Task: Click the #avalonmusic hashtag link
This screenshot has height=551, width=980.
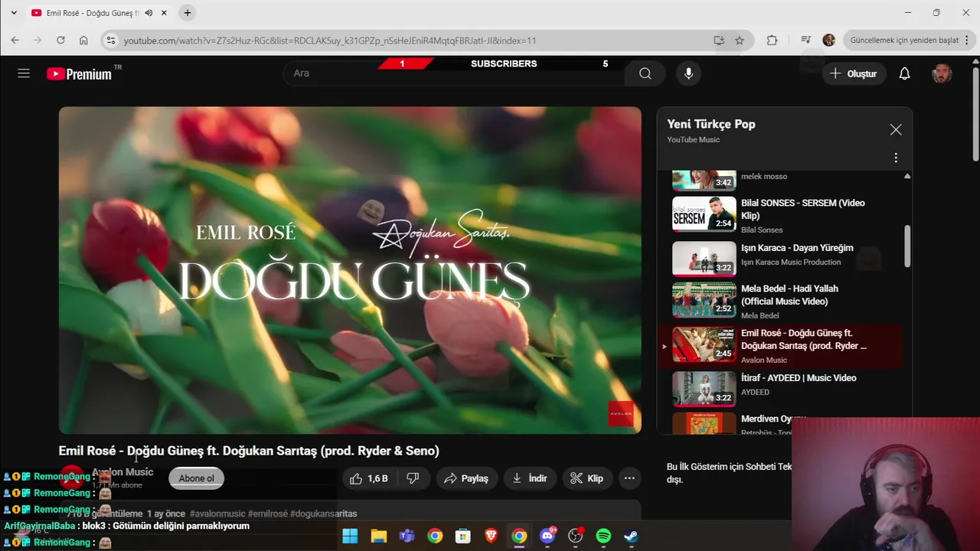Action: 217,514
